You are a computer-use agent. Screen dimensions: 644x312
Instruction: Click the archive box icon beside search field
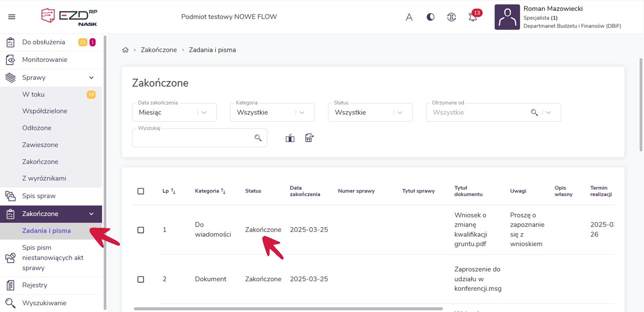click(x=290, y=138)
